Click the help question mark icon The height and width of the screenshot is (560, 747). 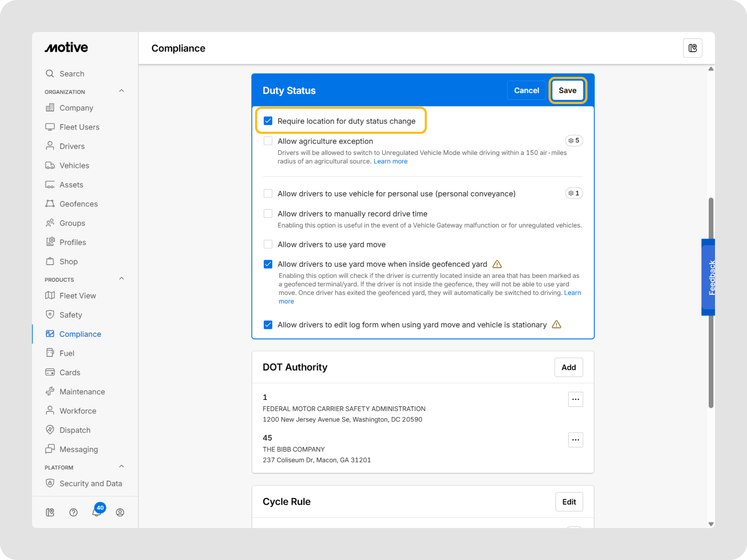click(x=73, y=513)
